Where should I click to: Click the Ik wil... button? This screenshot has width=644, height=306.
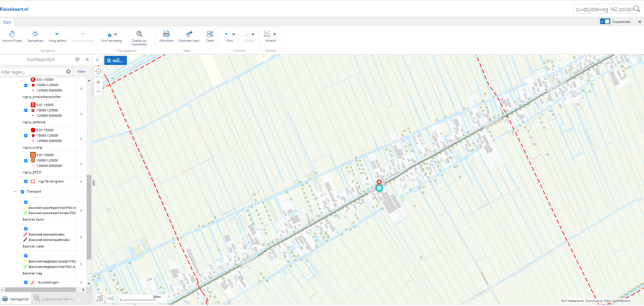click(x=115, y=61)
